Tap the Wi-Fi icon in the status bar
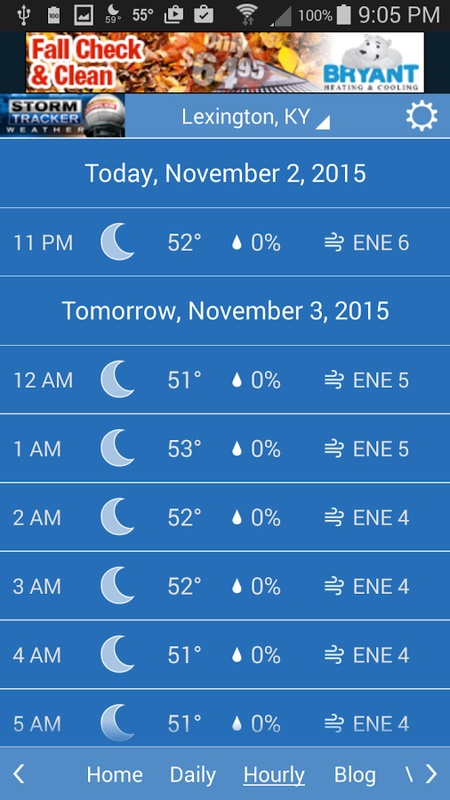This screenshot has height=800, width=450. 247,15
